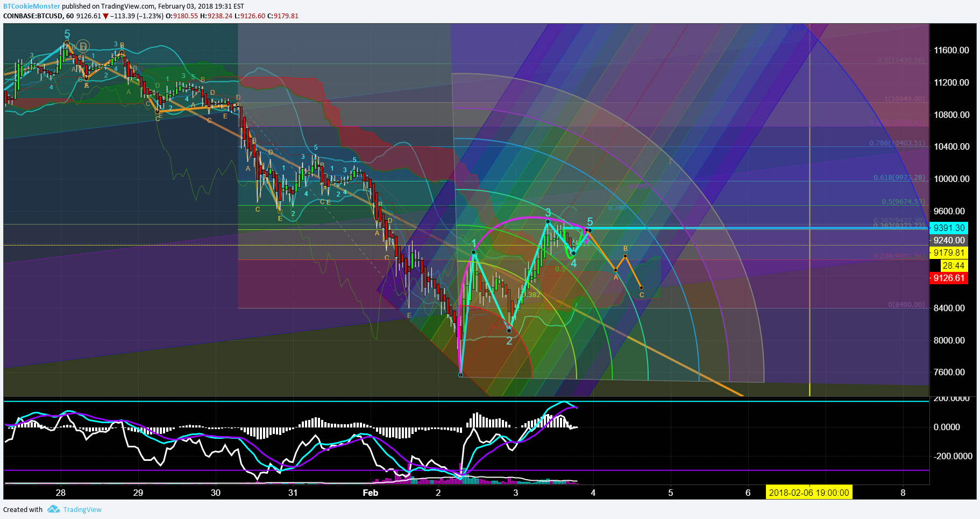Viewport: 980px width, 519px height.
Task: Click the 30 date on time axis
Action: click(x=216, y=493)
